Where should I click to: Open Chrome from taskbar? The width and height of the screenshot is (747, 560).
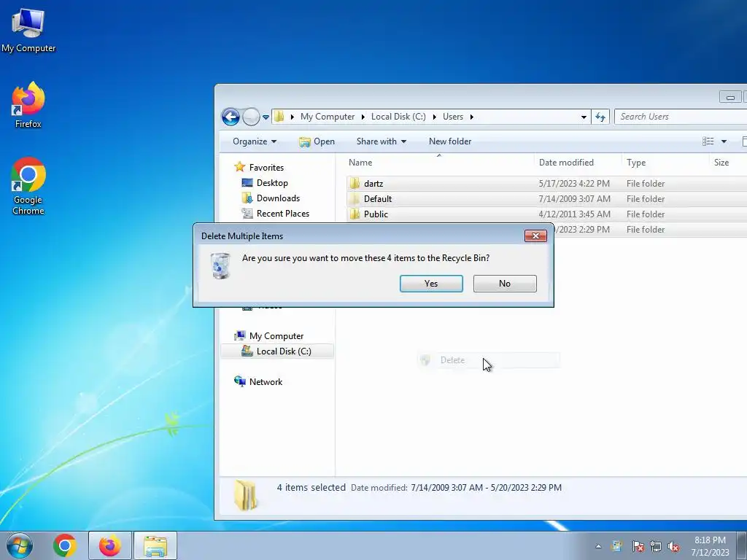64,545
